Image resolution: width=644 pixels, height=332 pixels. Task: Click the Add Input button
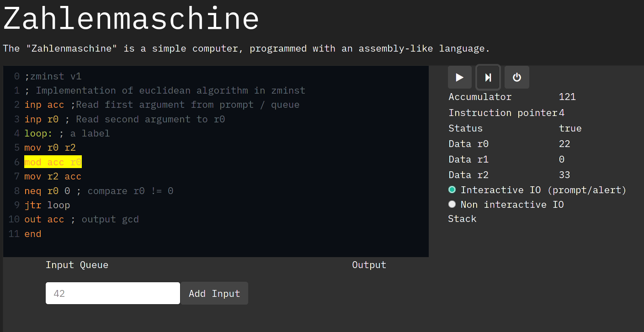(x=214, y=293)
